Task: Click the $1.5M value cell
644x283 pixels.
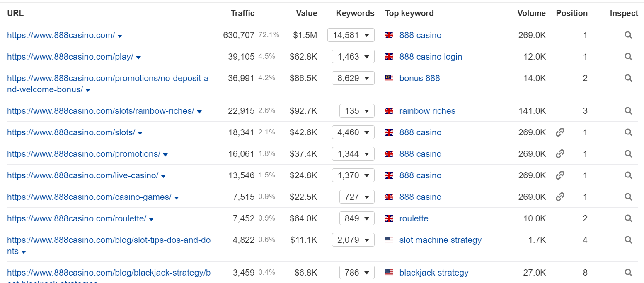Action: (x=305, y=35)
